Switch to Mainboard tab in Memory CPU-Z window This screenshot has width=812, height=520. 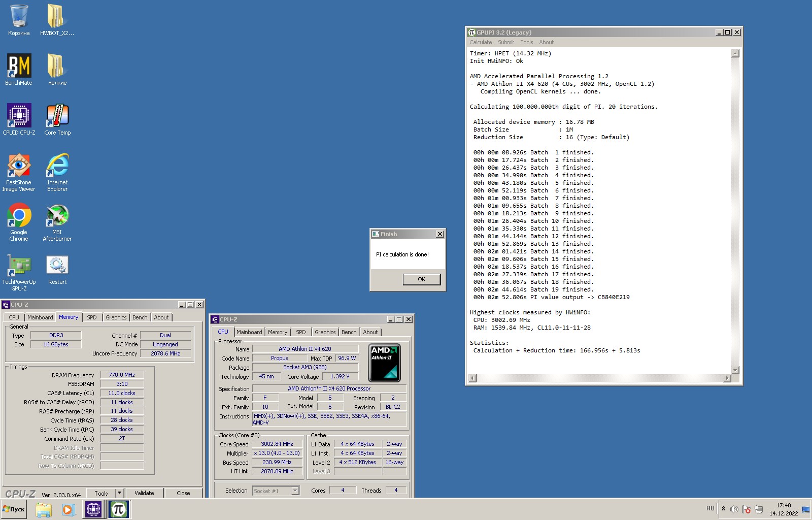40,317
